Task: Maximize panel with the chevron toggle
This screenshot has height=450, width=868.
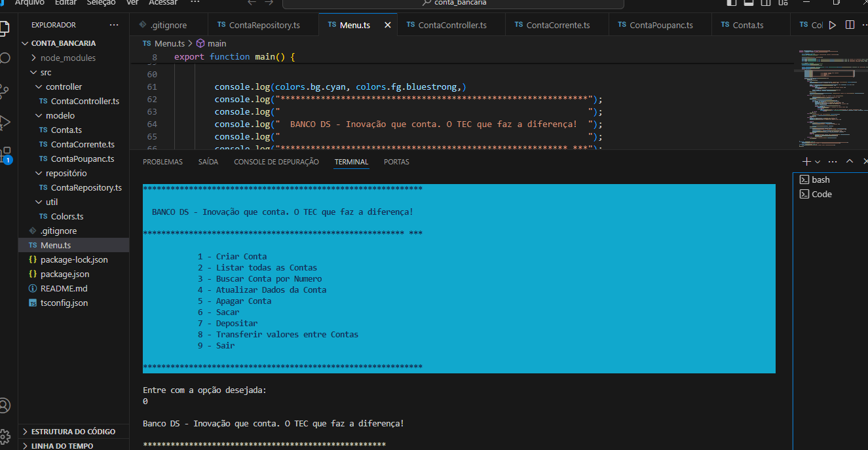Action: coord(849,161)
